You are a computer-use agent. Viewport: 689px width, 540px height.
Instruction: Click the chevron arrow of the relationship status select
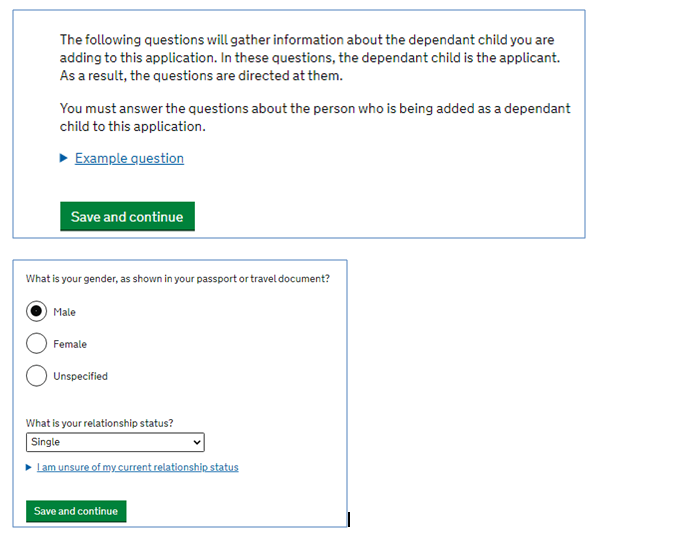coord(197,442)
